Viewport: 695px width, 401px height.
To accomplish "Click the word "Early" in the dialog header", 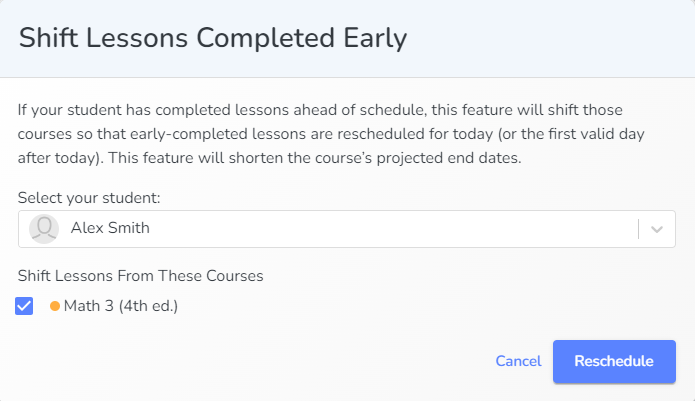I will pyautogui.click(x=375, y=38).
